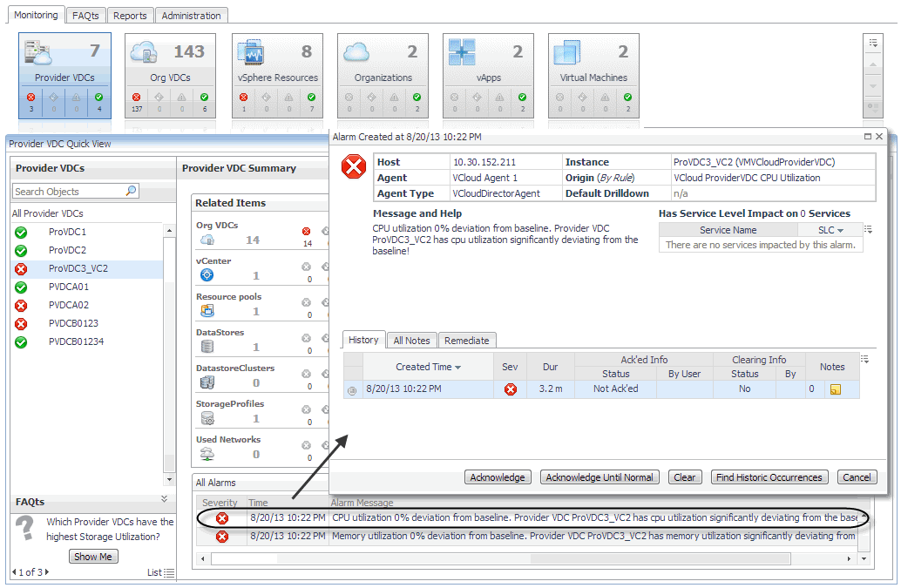Open the History tab in alarm dialog
Image resolution: width=901 pixels, height=588 pixels.
pos(363,340)
